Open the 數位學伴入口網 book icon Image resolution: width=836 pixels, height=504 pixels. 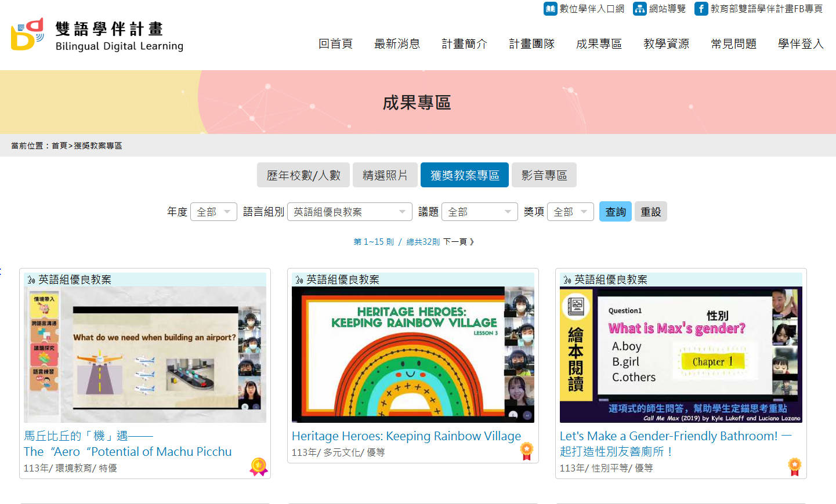pyautogui.click(x=550, y=9)
